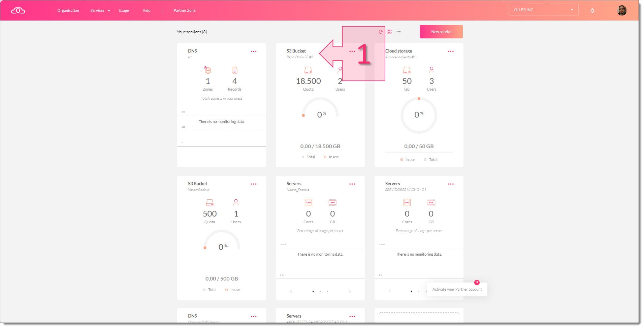Switch to list view of services
The height and width of the screenshot is (328, 644).
[x=398, y=32]
